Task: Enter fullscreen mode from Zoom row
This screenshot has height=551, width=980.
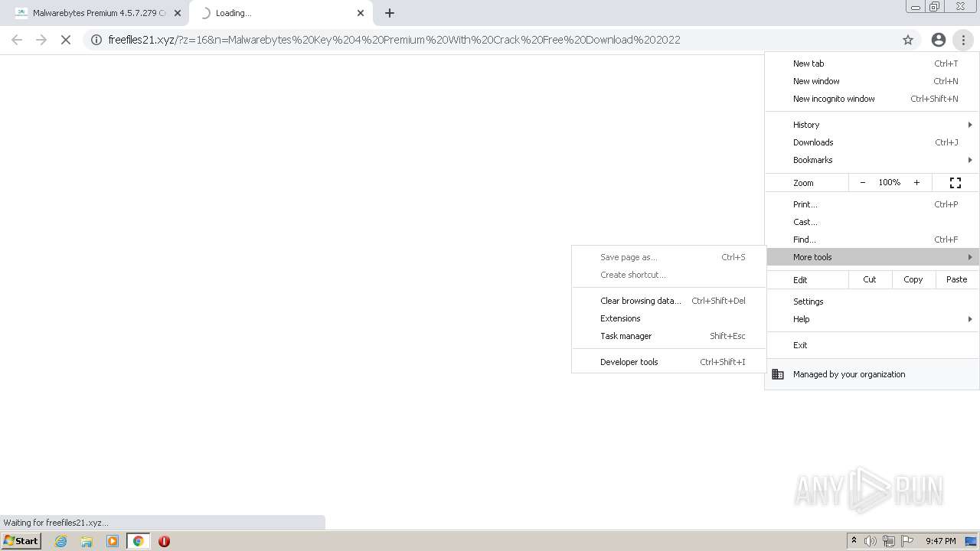Action: [955, 183]
